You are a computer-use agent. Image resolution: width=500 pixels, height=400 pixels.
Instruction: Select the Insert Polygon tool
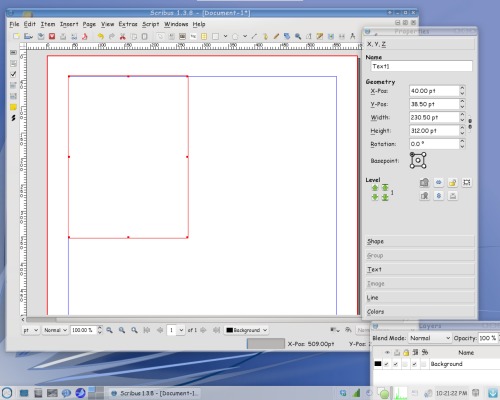[235, 36]
